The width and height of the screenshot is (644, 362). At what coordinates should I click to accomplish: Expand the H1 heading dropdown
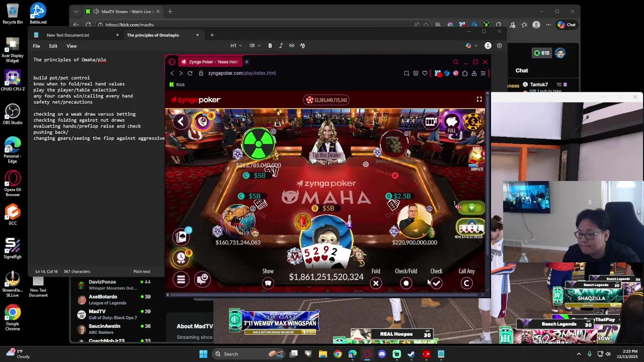(236, 46)
